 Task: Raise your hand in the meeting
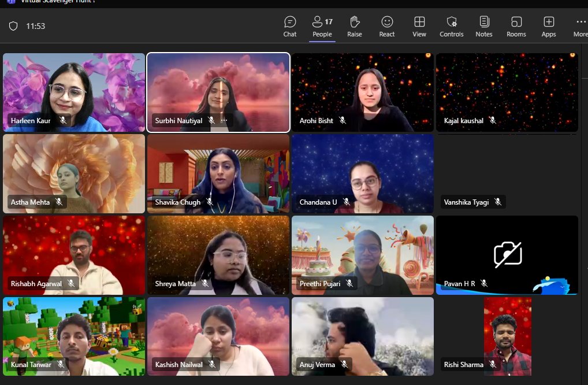coord(355,26)
